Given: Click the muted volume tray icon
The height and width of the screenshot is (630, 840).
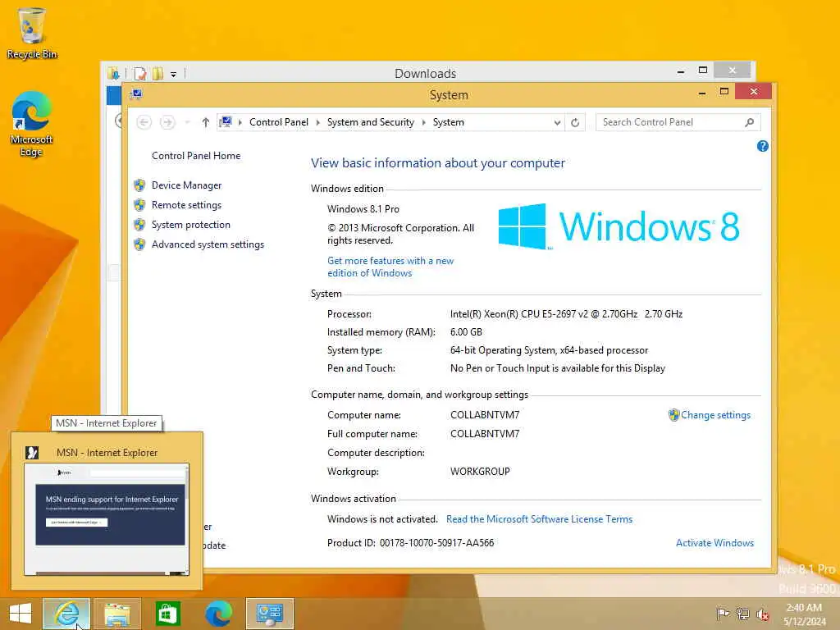Looking at the screenshot, I should (x=762, y=614).
